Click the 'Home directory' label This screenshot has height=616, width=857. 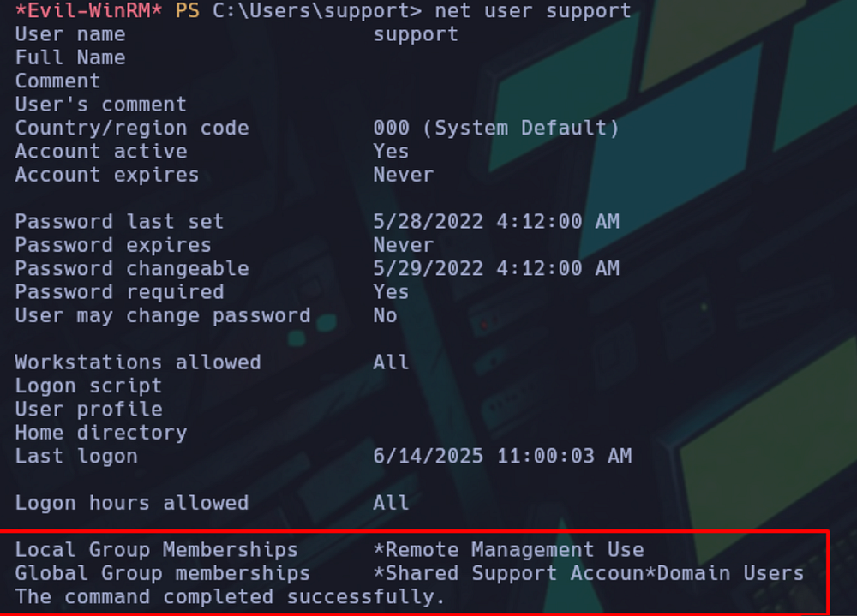click(x=101, y=433)
